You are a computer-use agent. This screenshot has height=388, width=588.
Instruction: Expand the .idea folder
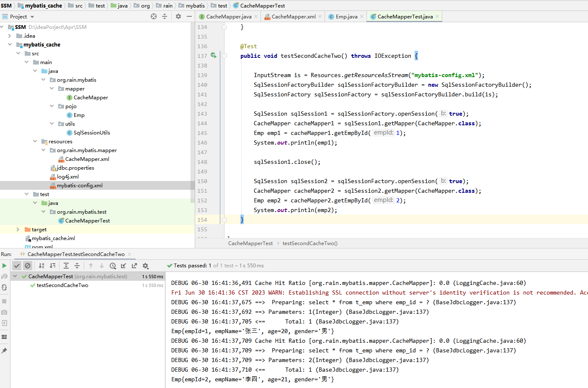tap(10, 36)
